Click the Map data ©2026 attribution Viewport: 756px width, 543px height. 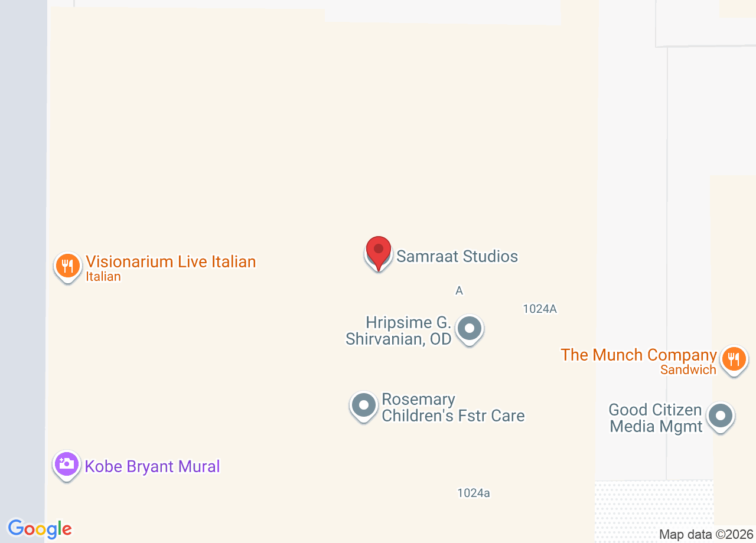(x=706, y=535)
